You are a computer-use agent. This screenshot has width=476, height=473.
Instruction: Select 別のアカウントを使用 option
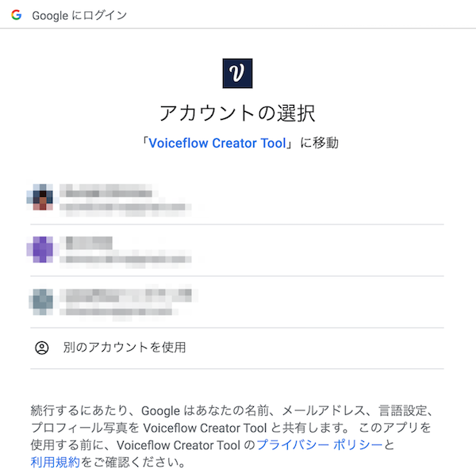(236, 348)
